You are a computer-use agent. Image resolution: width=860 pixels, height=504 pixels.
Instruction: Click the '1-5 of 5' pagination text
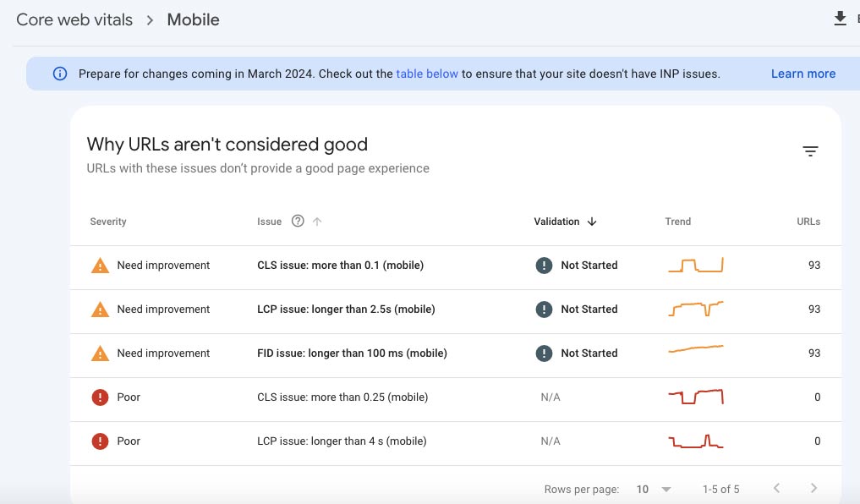click(x=720, y=489)
